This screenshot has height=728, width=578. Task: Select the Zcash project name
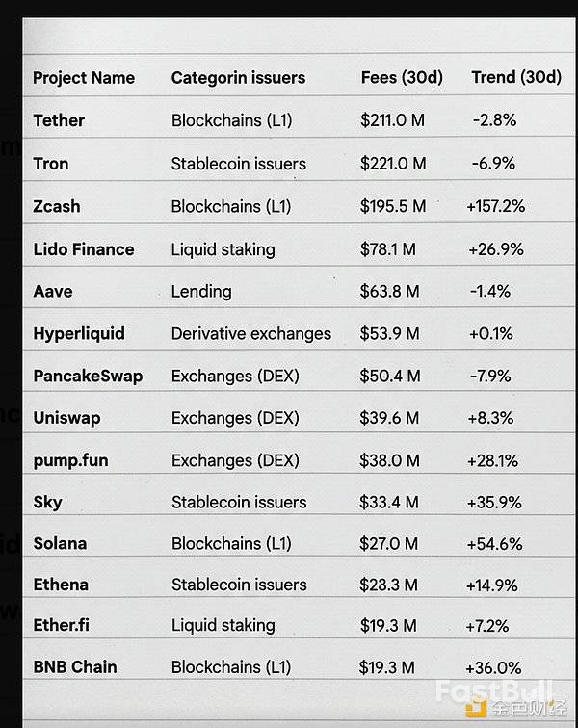57,206
